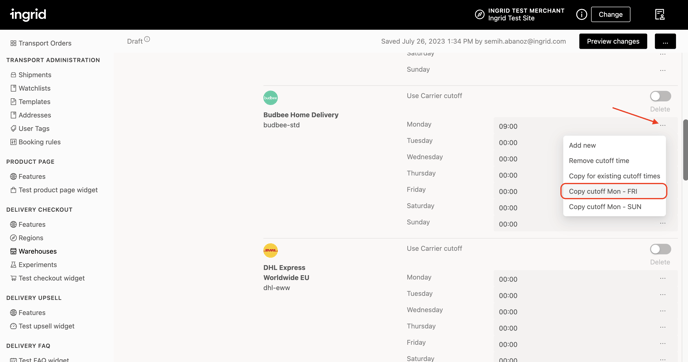Click the dhl-eww service code text
The width and height of the screenshot is (688, 362).
pos(276,288)
